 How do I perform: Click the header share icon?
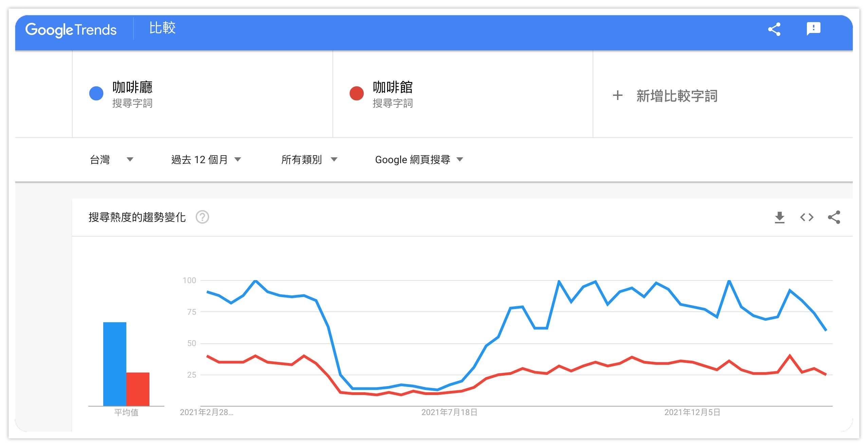tap(774, 29)
